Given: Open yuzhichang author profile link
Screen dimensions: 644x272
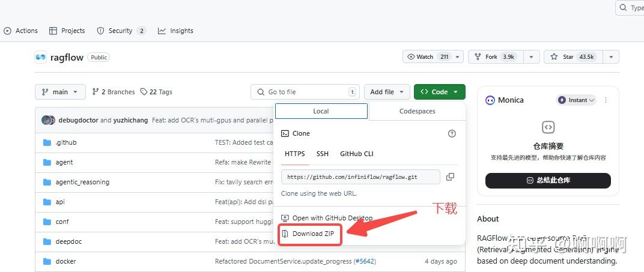Looking at the screenshot, I should [x=130, y=120].
